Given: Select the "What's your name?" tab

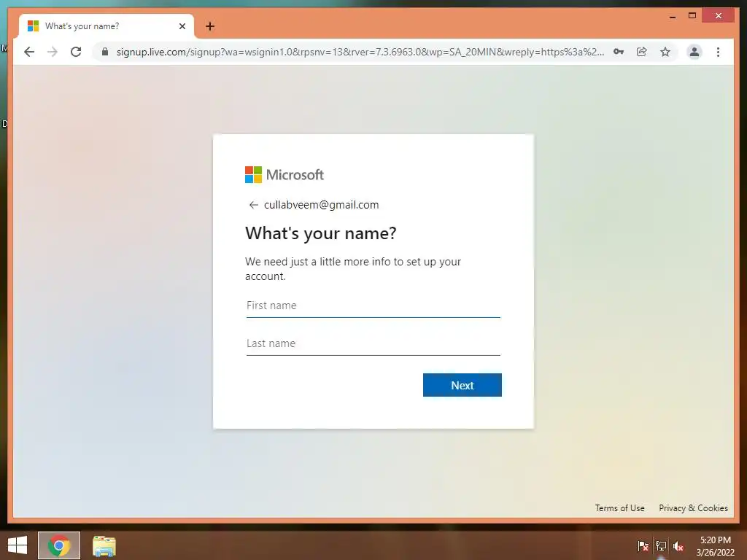Looking at the screenshot, I should pos(107,26).
